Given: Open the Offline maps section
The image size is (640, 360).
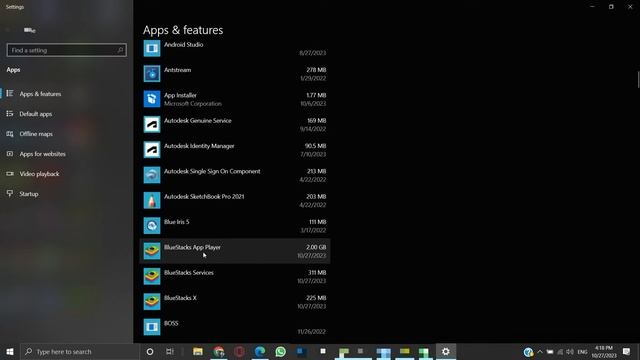Looking at the screenshot, I should tap(67, 134).
